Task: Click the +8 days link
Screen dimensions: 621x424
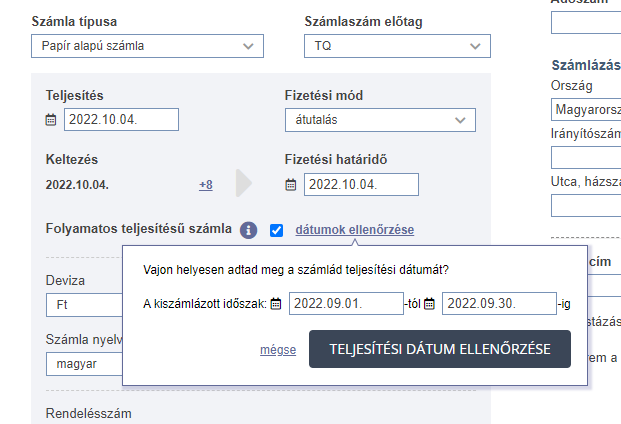Action: [x=206, y=185]
